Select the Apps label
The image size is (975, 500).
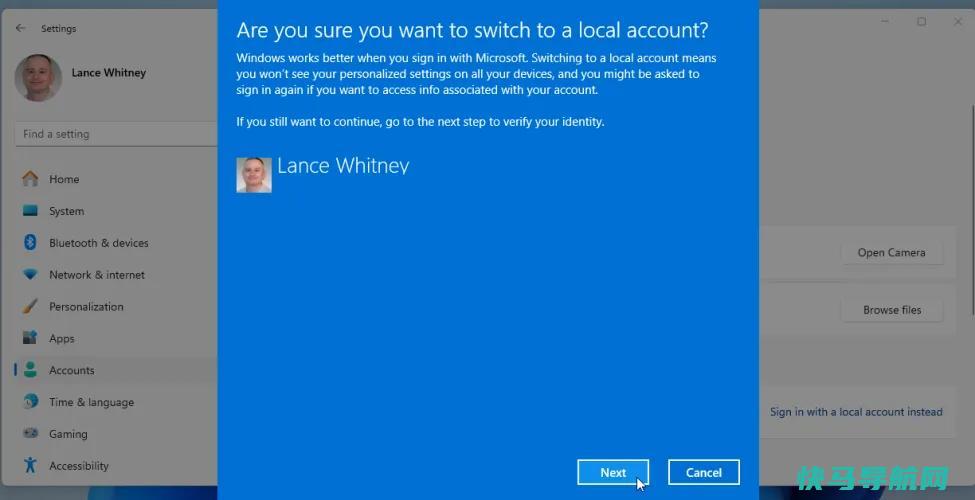62,338
